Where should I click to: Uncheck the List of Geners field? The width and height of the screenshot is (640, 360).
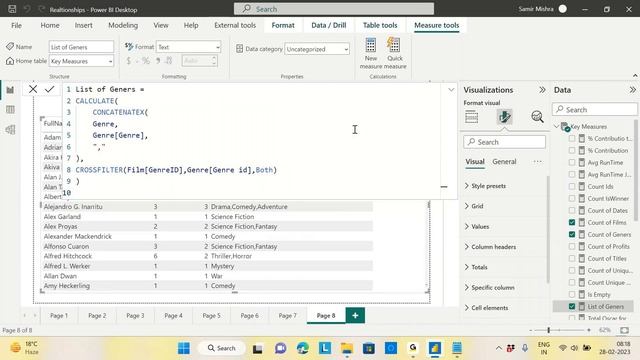tap(572, 306)
